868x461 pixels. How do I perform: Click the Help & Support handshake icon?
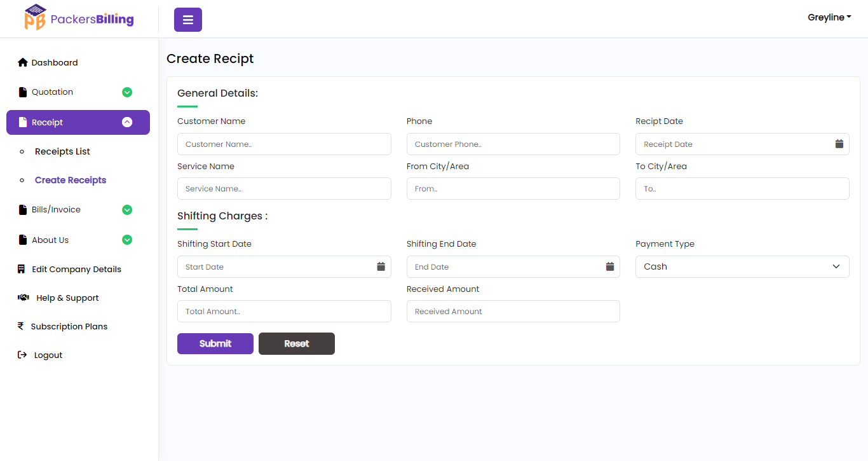24,298
